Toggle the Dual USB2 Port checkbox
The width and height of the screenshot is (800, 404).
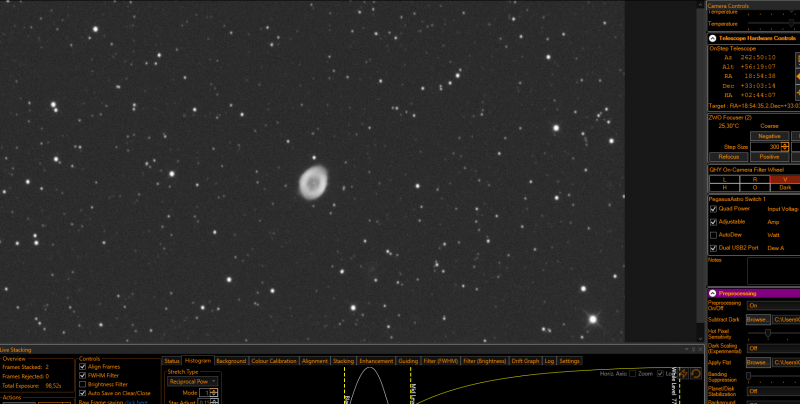713,248
